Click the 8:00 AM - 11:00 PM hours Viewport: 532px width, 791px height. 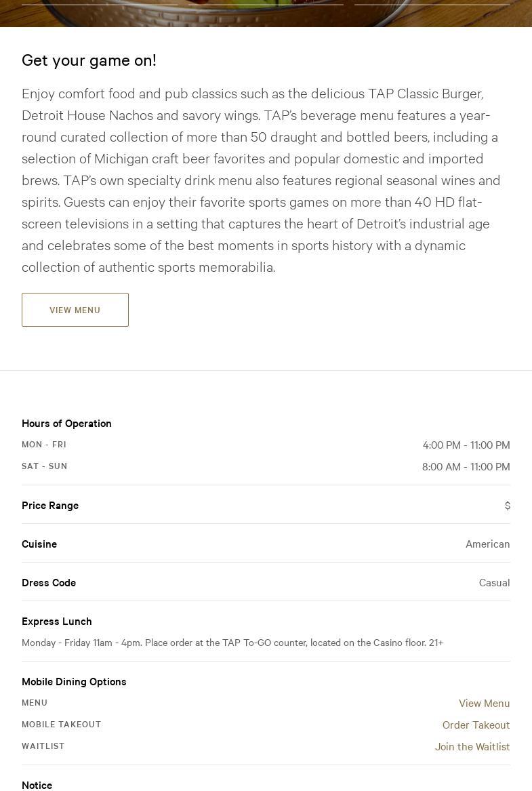[x=466, y=466]
